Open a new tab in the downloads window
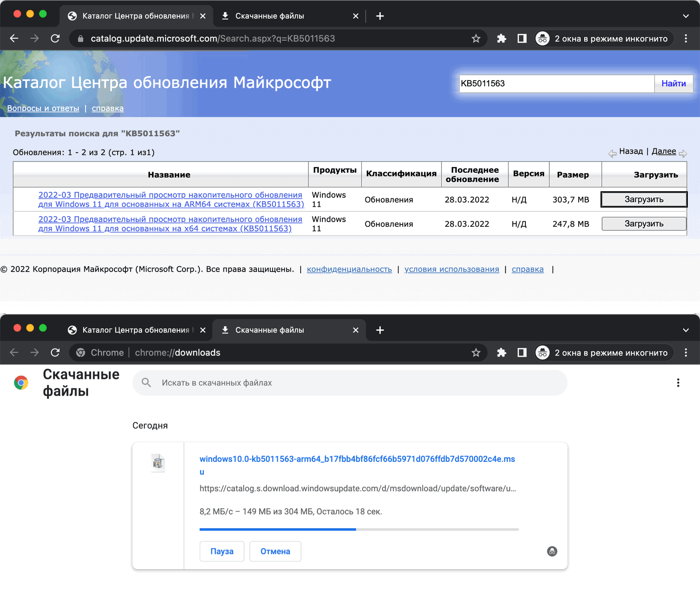Image resolution: width=700 pixels, height=600 pixels. pyautogui.click(x=380, y=330)
